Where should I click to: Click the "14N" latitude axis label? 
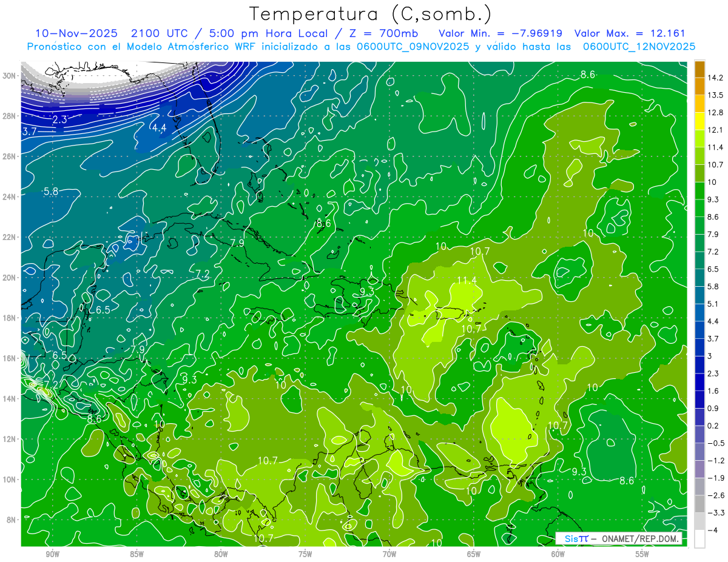coord(10,398)
